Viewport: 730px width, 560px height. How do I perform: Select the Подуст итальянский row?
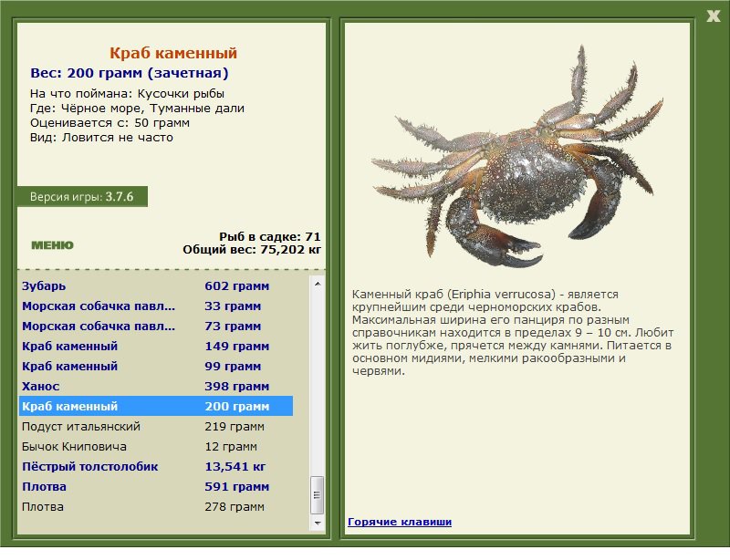click(x=156, y=426)
